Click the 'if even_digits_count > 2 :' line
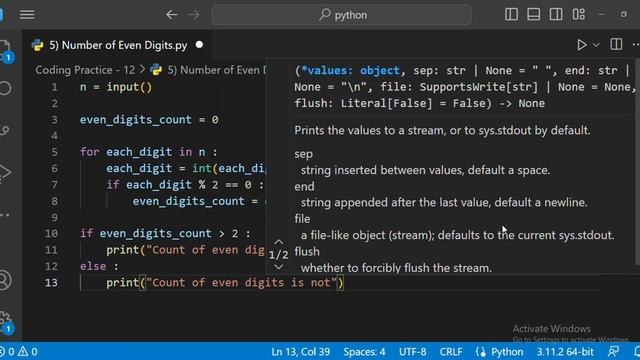 coord(165,233)
